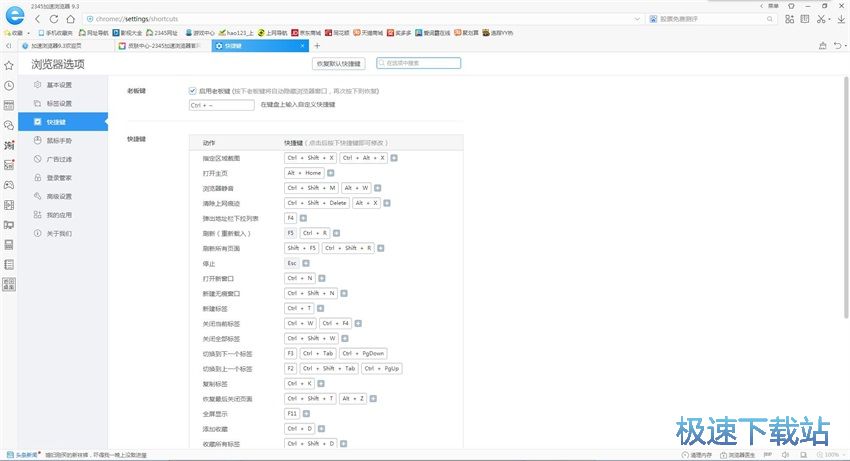The image size is (850, 461).
Task: Open the notepad list icon in sidebar
Action: point(9,265)
